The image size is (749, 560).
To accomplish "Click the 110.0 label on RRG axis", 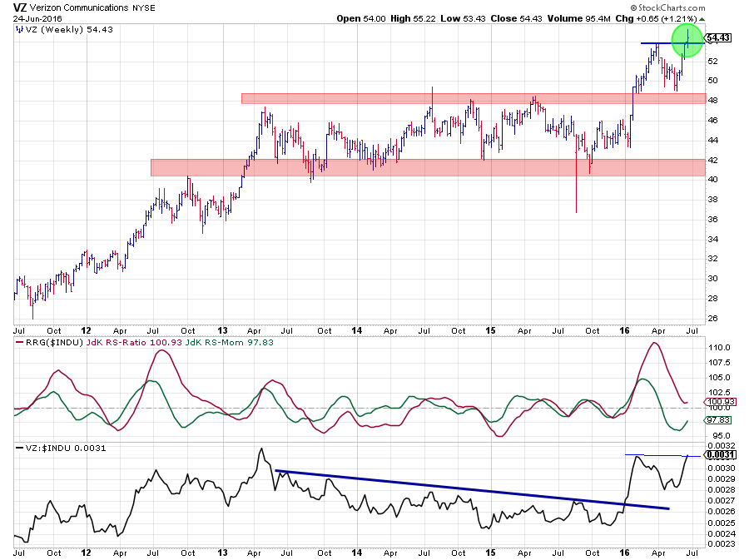I will coord(719,348).
